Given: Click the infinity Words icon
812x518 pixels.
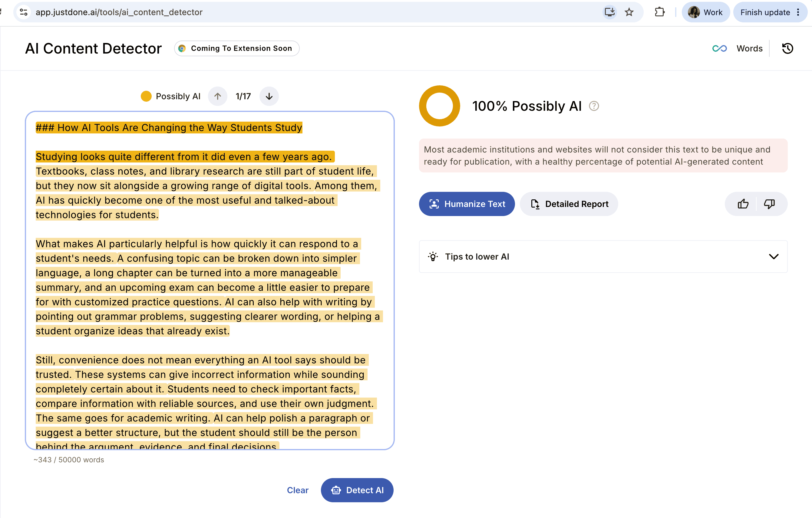Looking at the screenshot, I should coord(719,48).
